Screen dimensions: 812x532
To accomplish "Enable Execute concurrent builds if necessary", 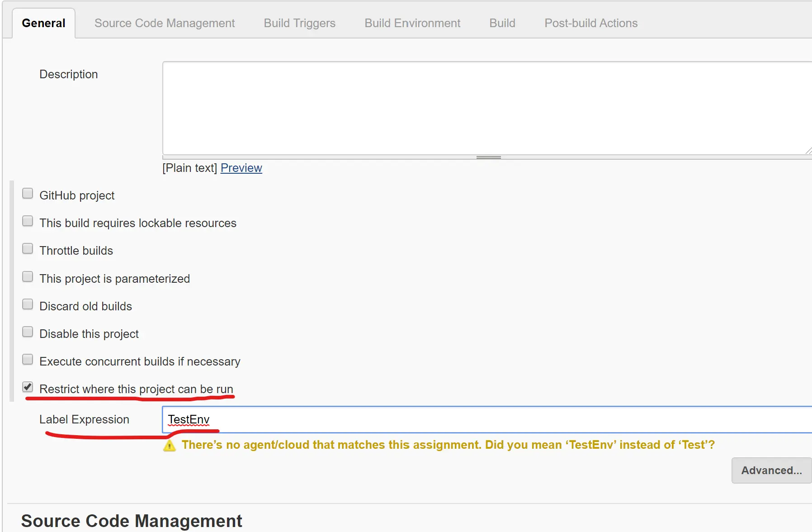I will (x=28, y=360).
